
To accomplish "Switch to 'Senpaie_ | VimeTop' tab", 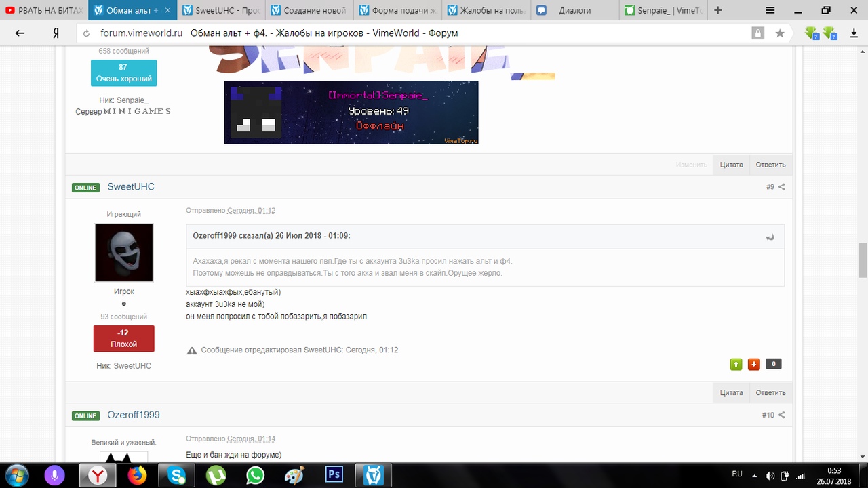I will pyautogui.click(x=663, y=10).
